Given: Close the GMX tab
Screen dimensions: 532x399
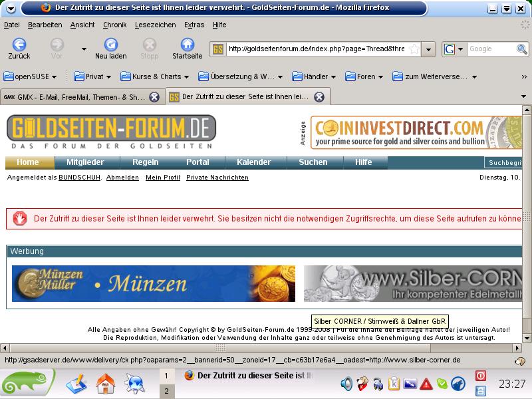Looking at the screenshot, I should pyautogui.click(x=154, y=97).
